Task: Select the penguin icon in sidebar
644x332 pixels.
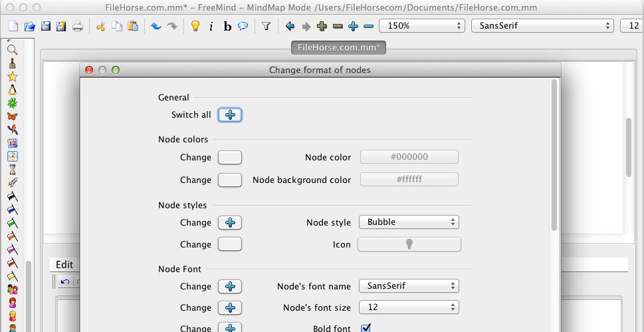Action: click(x=12, y=90)
